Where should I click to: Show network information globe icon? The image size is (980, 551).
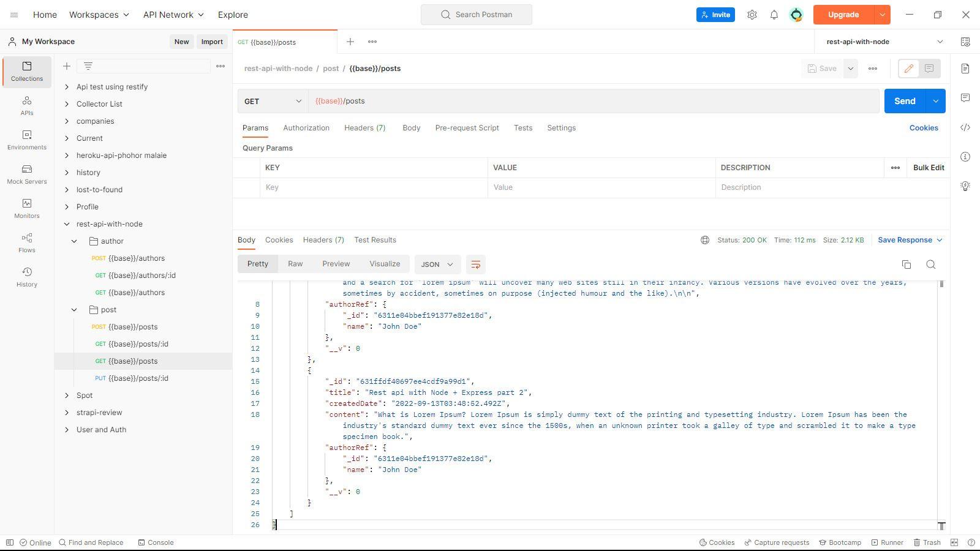(705, 240)
